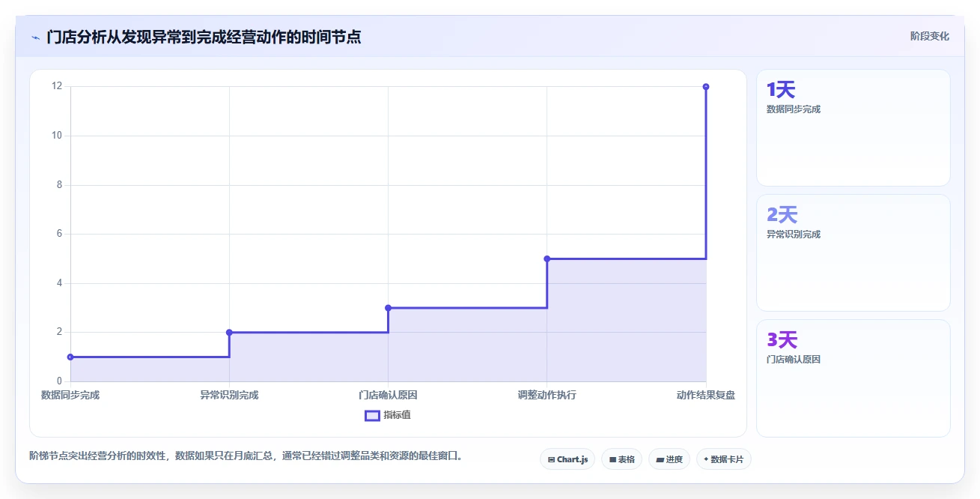
Task: Click the 数据同步完成 x-axis label
Action: [x=70, y=395]
